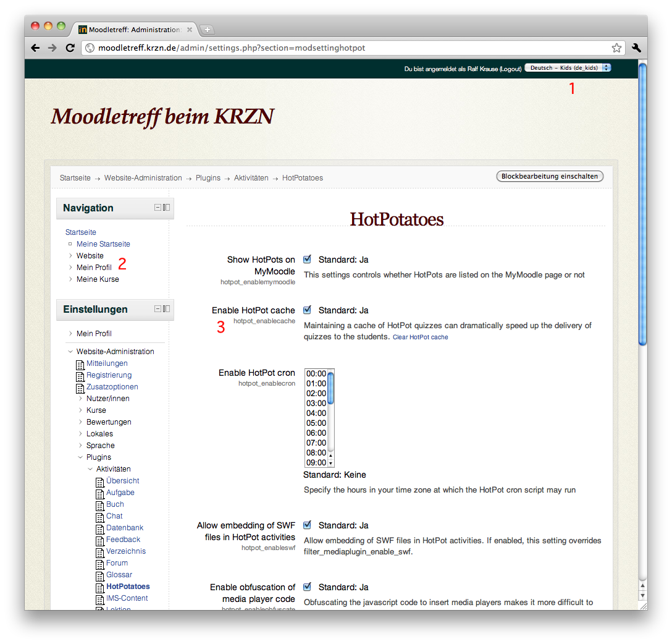The image size is (672, 644).
Task: Close the Moodletreff Administration tab
Action: (x=190, y=30)
